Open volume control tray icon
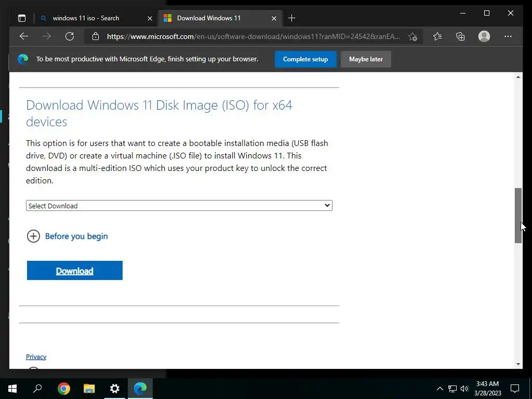532x399 pixels. click(x=465, y=389)
